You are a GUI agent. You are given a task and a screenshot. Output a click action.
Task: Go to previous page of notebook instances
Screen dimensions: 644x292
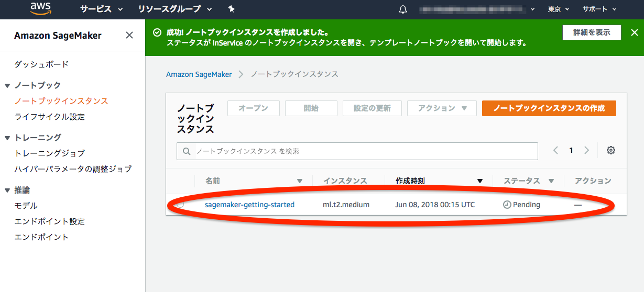click(556, 150)
